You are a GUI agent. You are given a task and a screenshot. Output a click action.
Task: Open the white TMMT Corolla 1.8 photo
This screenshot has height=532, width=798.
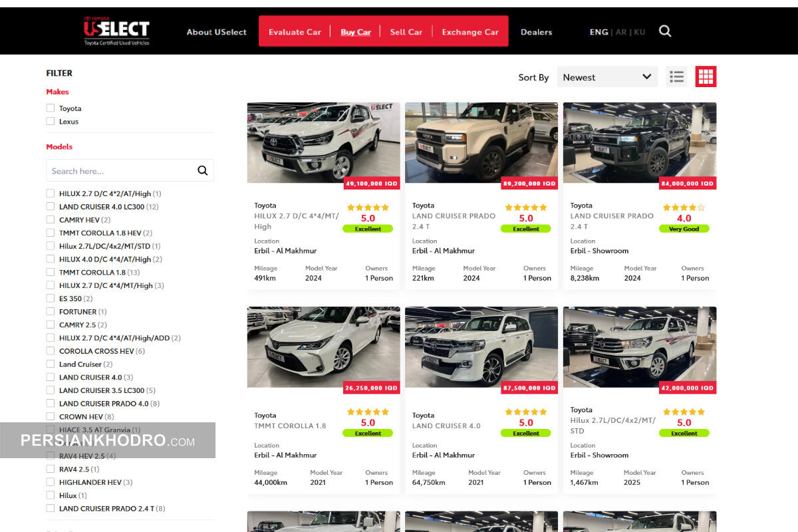tap(323, 346)
